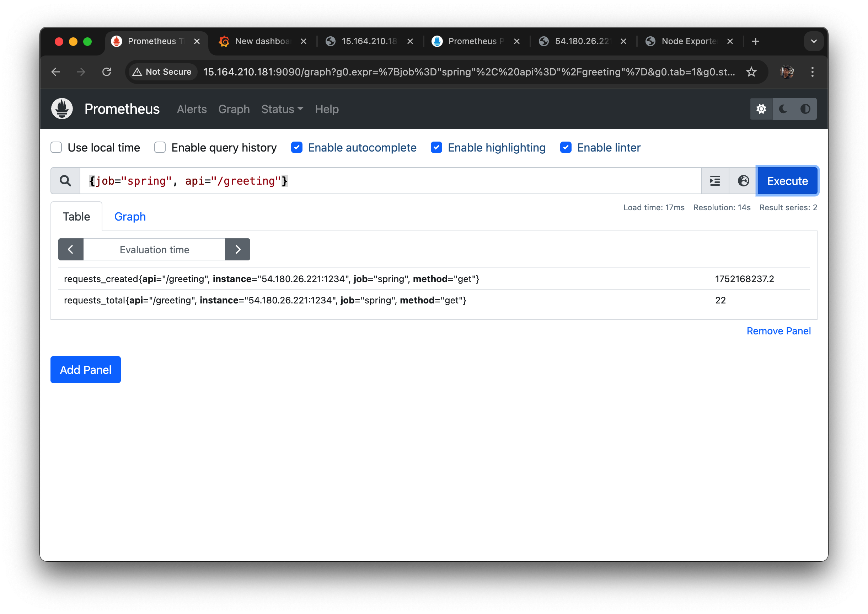
Task: Click the Remove Panel link
Action: (x=778, y=331)
